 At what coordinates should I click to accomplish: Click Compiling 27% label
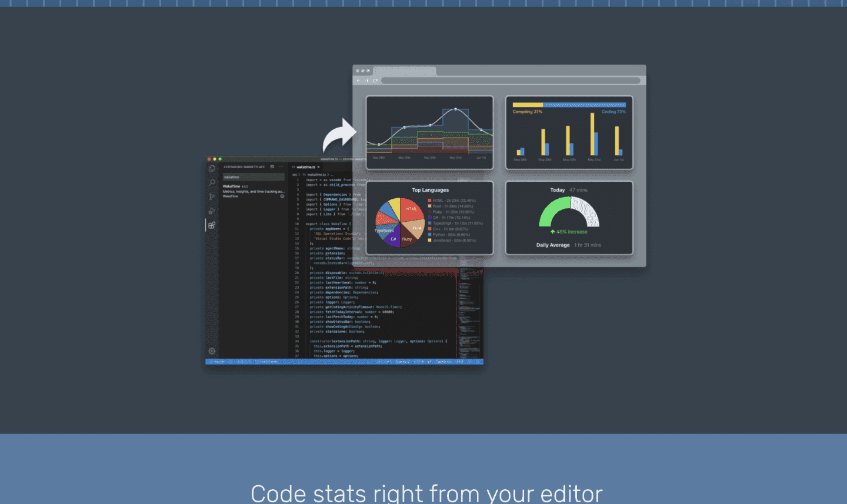[527, 112]
